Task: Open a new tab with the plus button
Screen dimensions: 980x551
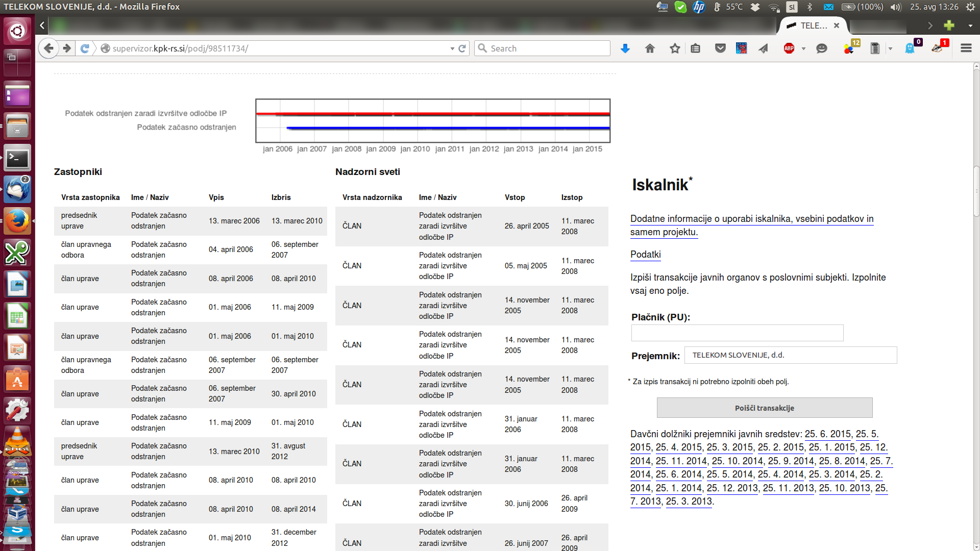Action: point(949,26)
